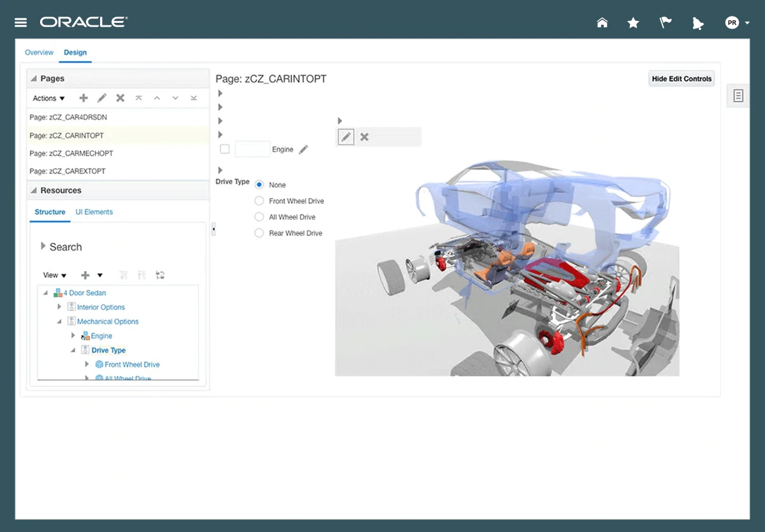
Task: Switch to UI Elements tab
Action: click(94, 212)
